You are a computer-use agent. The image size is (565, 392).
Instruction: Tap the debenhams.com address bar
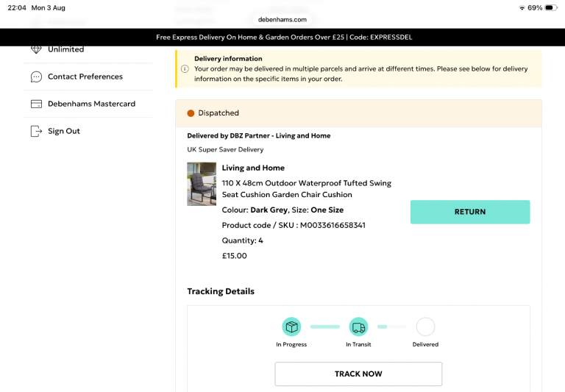[282, 19]
